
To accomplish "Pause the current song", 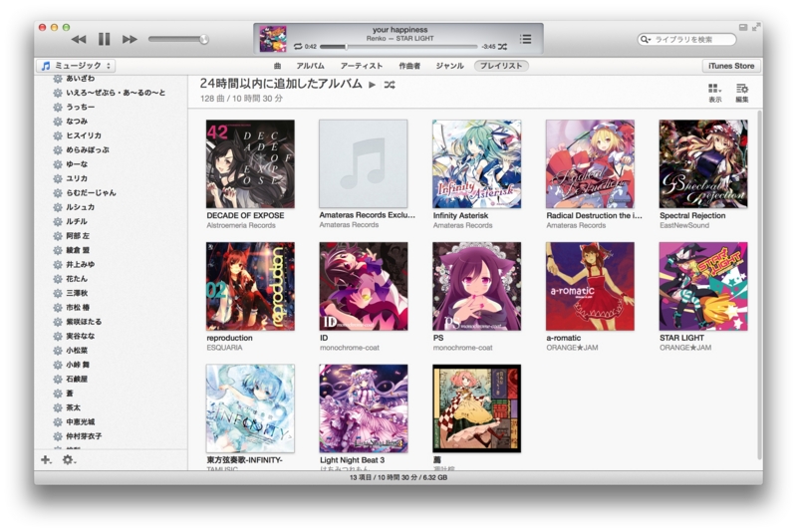I will point(105,39).
